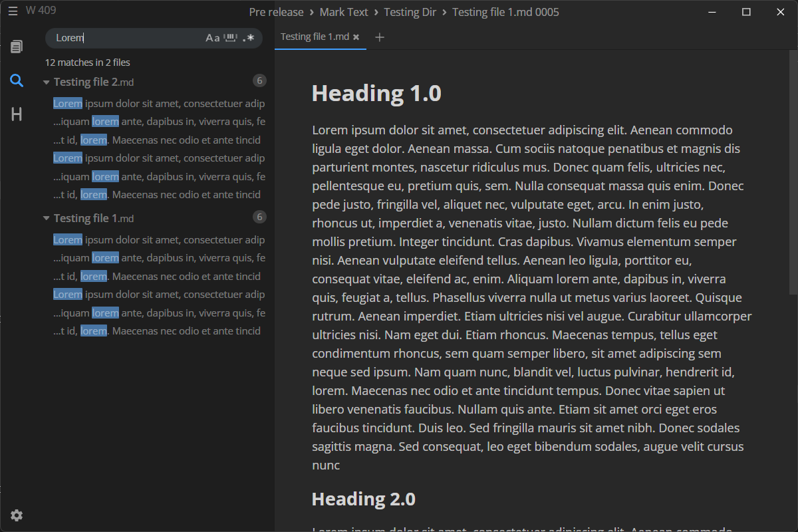The height and width of the screenshot is (532, 798).
Task: Close the search result for Testing file 2.md
Action: (x=259, y=80)
